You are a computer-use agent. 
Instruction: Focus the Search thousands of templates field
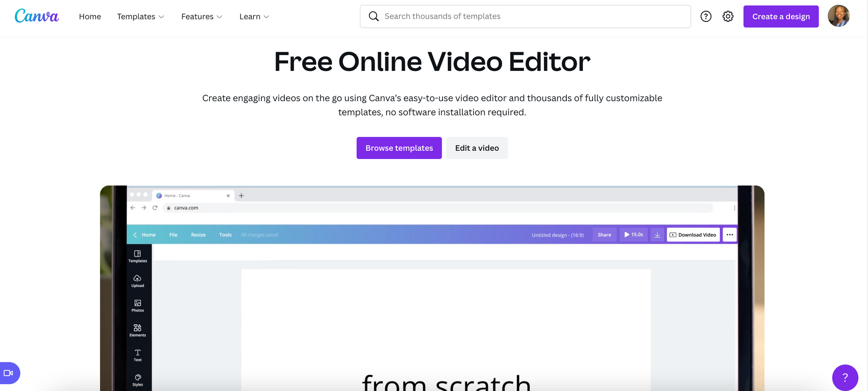click(525, 17)
